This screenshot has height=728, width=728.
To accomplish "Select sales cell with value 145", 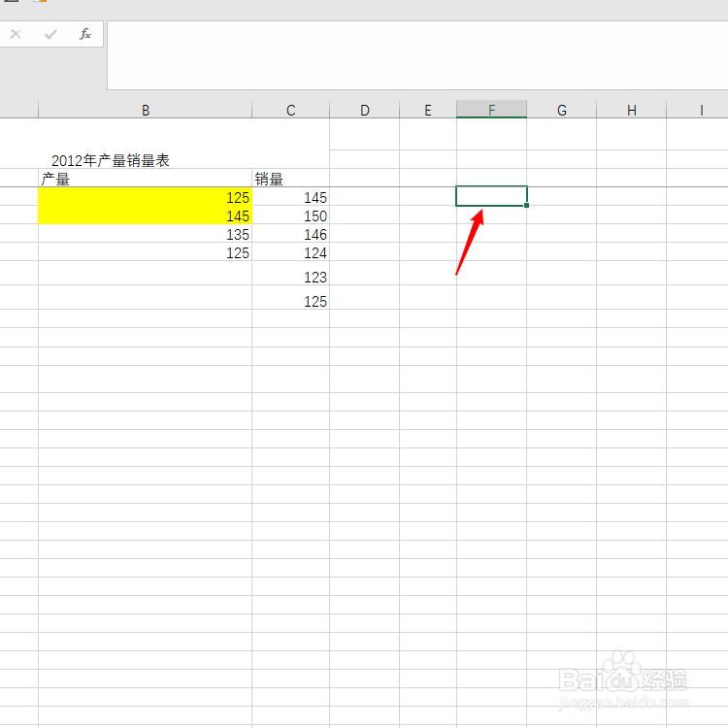I will click(290, 197).
